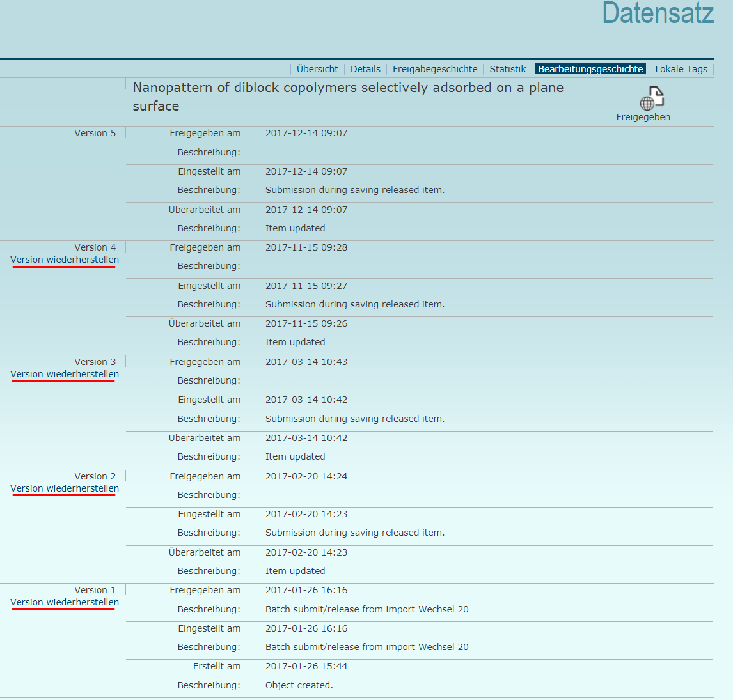The width and height of the screenshot is (733, 700).
Task: Click the 2017-11-15 09:28 release timestamp
Action: coord(306,247)
